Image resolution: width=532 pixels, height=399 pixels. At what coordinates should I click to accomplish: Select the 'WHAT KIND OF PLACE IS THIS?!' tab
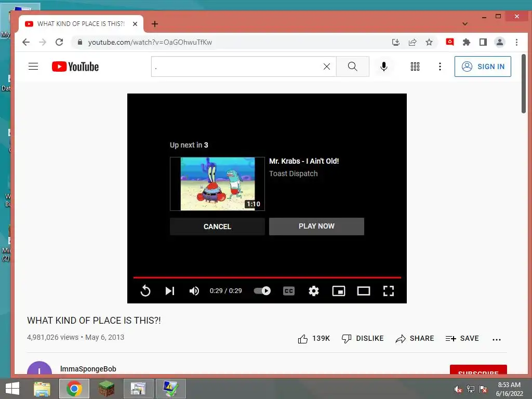pyautogui.click(x=81, y=24)
